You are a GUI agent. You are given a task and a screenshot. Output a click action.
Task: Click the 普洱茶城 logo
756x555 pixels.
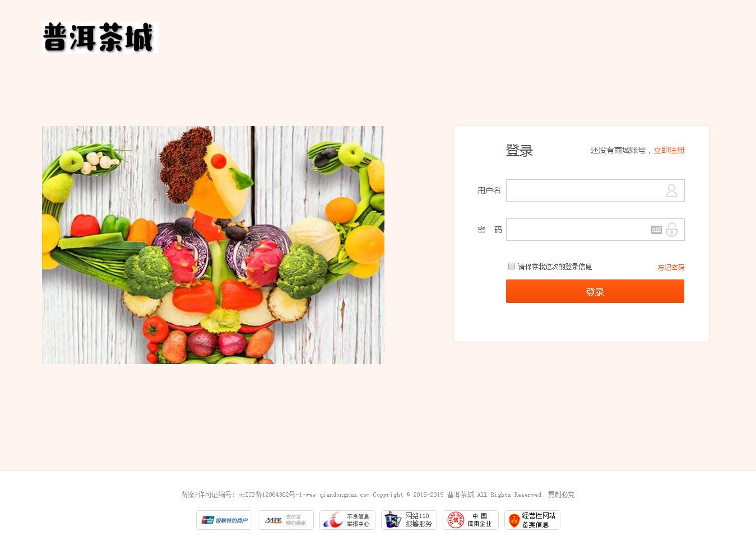point(100,38)
